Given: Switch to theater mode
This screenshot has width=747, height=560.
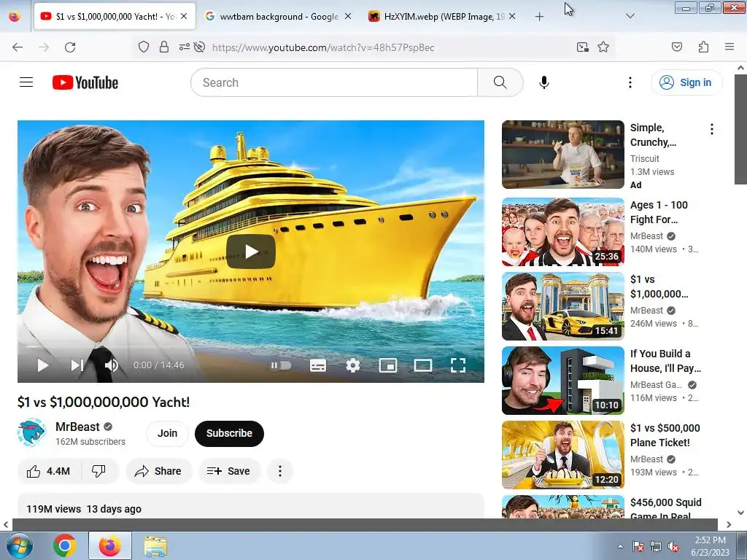Looking at the screenshot, I should pos(422,365).
